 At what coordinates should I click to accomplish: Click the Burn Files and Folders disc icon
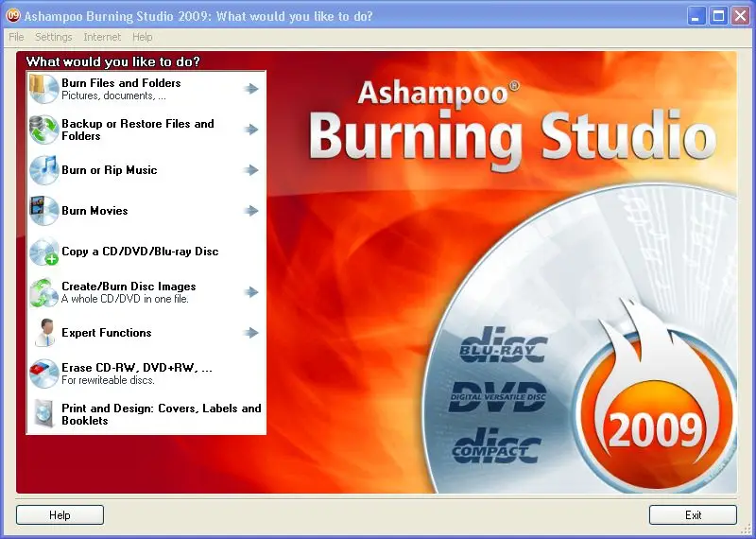[43, 88]
